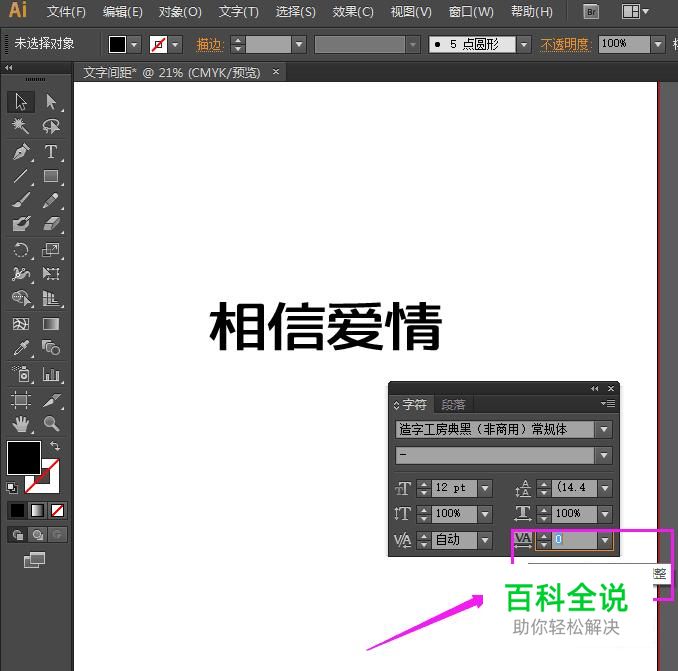Image resolution: width=678 pixels, height=671 pixels.
Task: Open the 5 点圆形 brush dropdown
Action: click(x=524, y=45)
